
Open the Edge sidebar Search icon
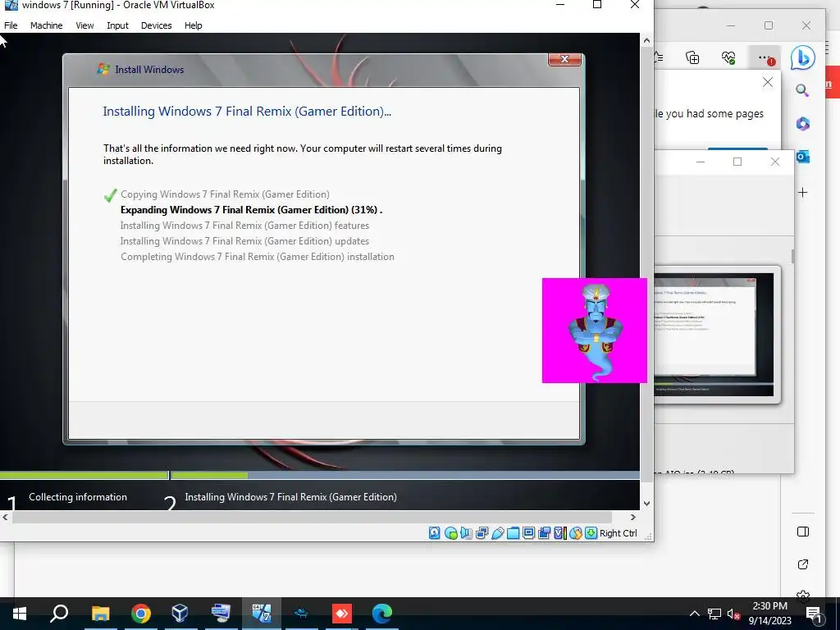click(x=802, y=90)
